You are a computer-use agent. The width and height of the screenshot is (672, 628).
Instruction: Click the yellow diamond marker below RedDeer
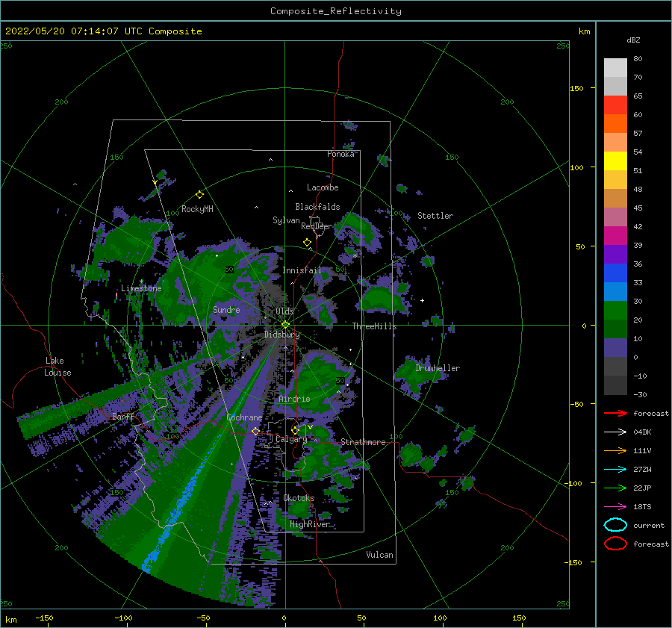[307, 243]
